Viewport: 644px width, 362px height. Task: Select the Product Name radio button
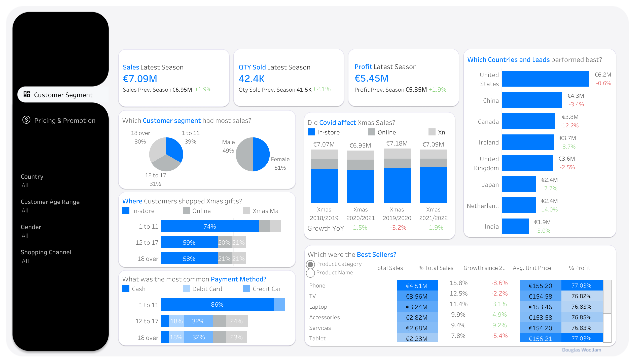(310, 273)
